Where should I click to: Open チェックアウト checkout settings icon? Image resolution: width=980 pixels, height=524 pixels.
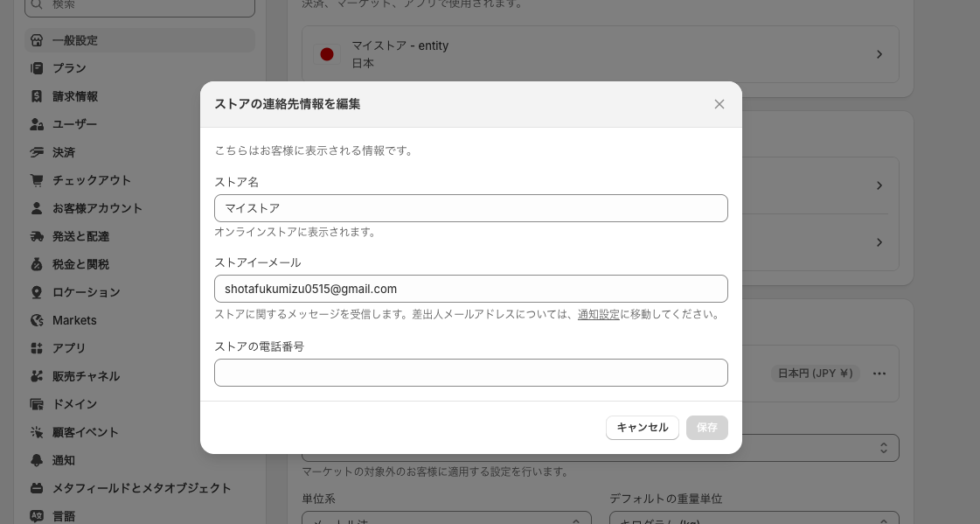click(37, 180)
